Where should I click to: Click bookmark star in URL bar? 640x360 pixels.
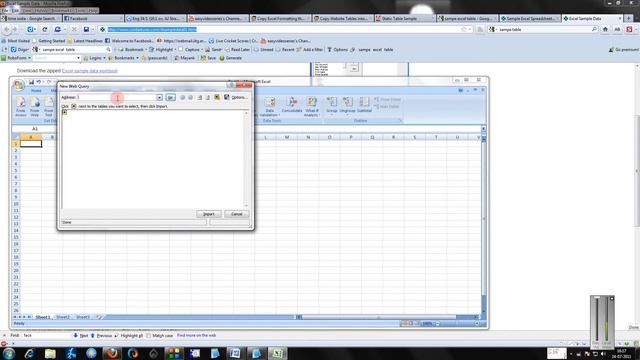(464, 29)
